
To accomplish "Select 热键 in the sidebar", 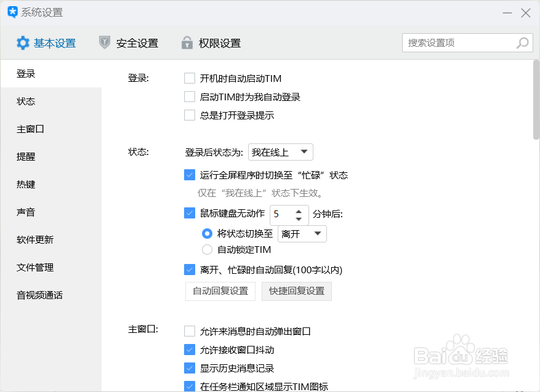I will (25, 184).
